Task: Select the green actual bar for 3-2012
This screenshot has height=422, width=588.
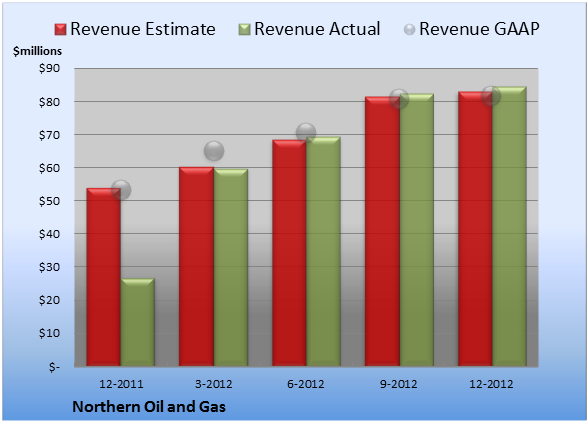Action: point(230,267)
